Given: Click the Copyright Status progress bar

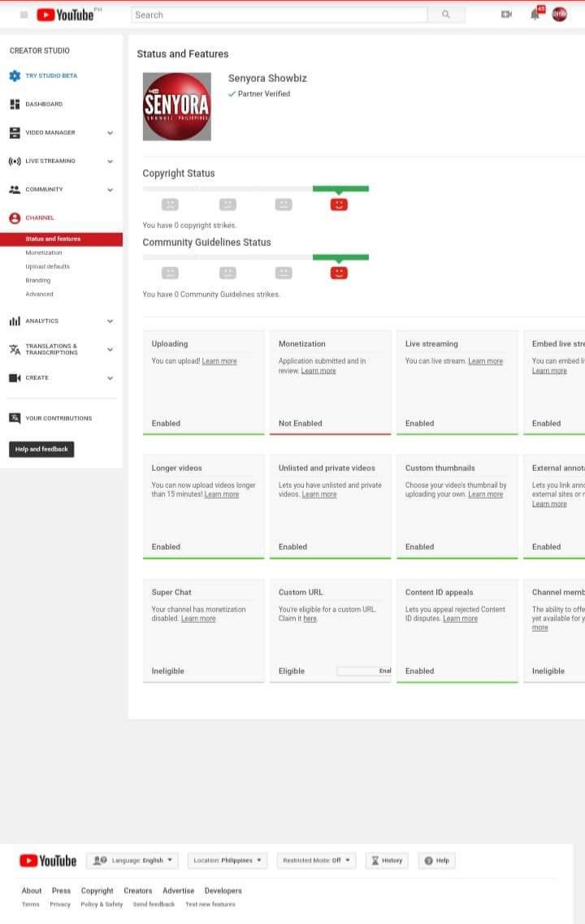Looking at the screenshot, I should click(x=255, y=189).
